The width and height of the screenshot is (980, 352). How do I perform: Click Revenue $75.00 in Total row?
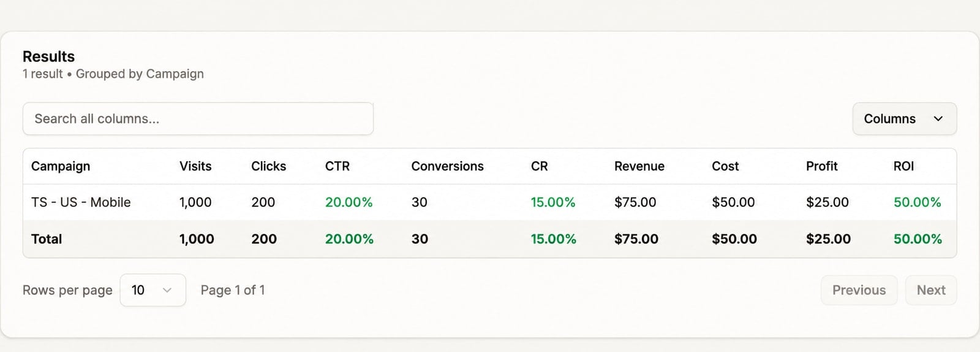click(636, 239)
